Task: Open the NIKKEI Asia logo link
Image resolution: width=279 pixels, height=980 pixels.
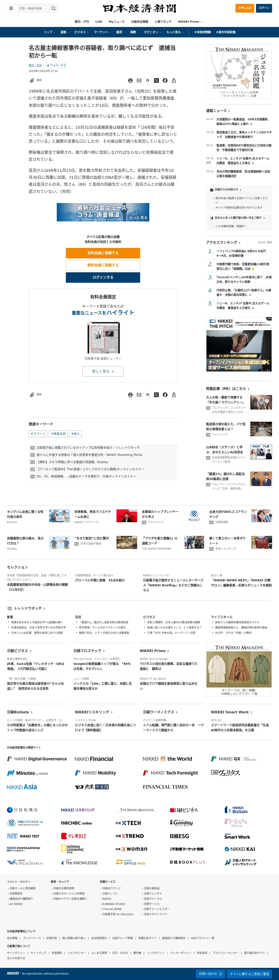Action: pos(22,787)
